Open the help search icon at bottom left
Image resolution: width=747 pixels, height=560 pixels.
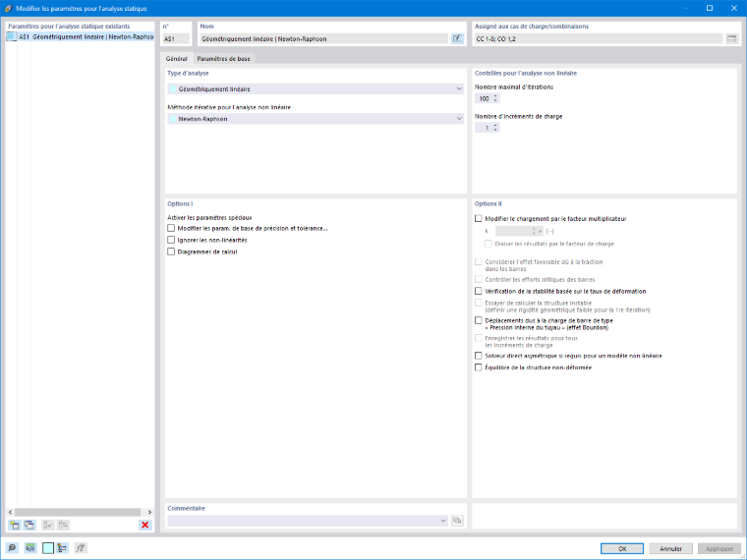pyautogui.click(x=12, y=548)
